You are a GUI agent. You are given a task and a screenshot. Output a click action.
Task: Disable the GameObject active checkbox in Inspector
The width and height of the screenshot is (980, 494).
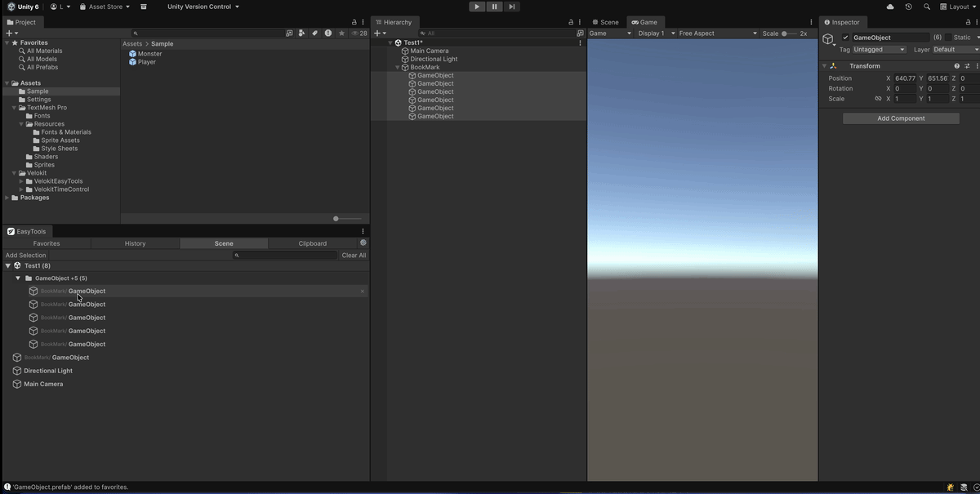[845, 37]
